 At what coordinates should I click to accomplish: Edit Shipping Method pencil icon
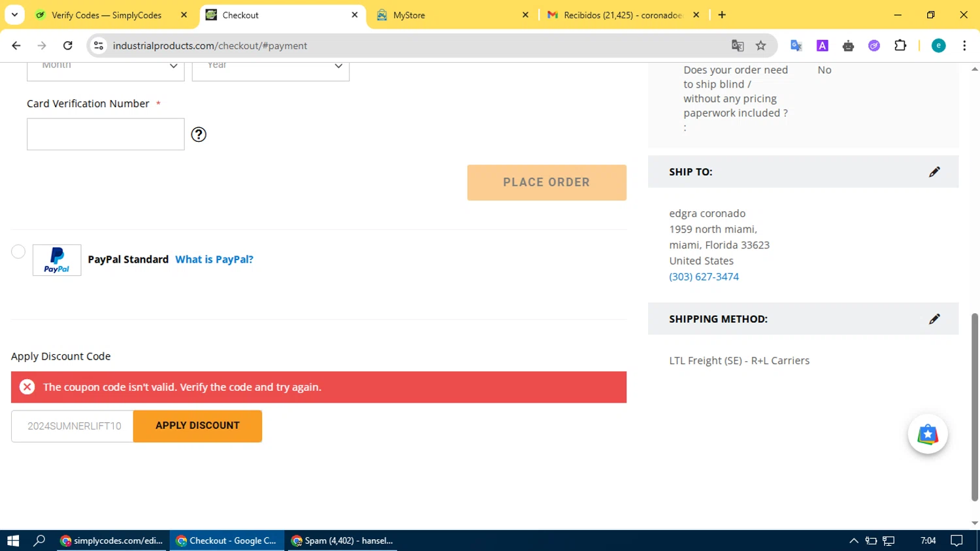pyautogui.click(x=934, y=319)
